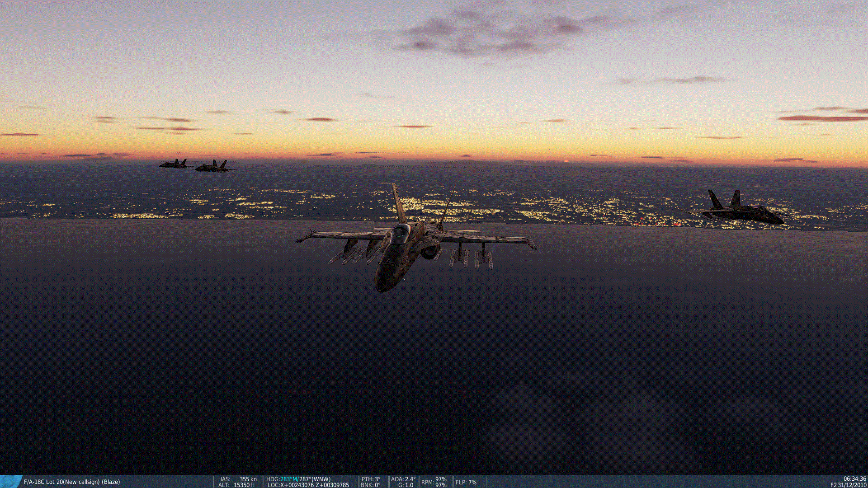The height and width of the screenshot is (488, 868).
Task: Click the PTH 3° pitch readout
Action: (371, 479)
